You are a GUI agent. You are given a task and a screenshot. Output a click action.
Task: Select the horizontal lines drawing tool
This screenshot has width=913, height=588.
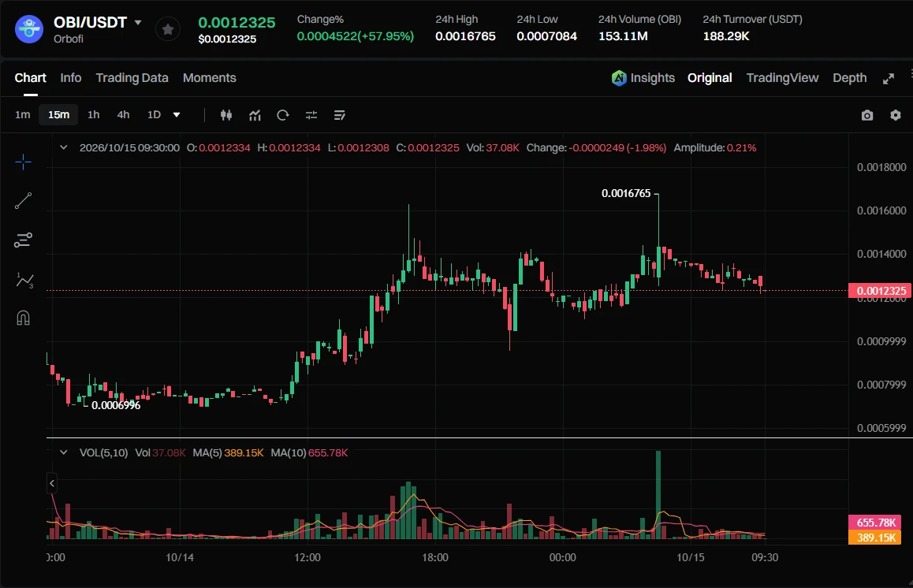(24, 240)
